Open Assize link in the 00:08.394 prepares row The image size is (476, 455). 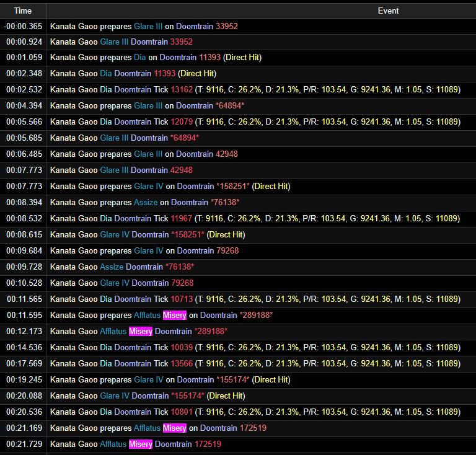(x=146, y=202)
